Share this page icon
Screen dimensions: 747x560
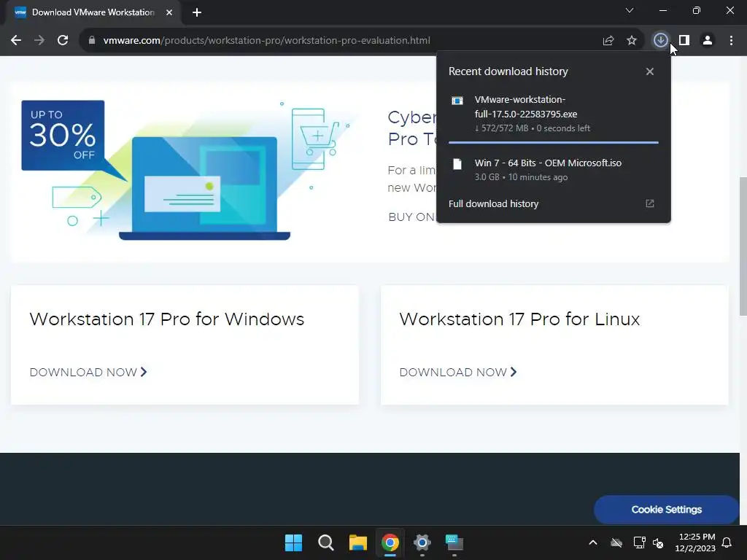point(608,41)
